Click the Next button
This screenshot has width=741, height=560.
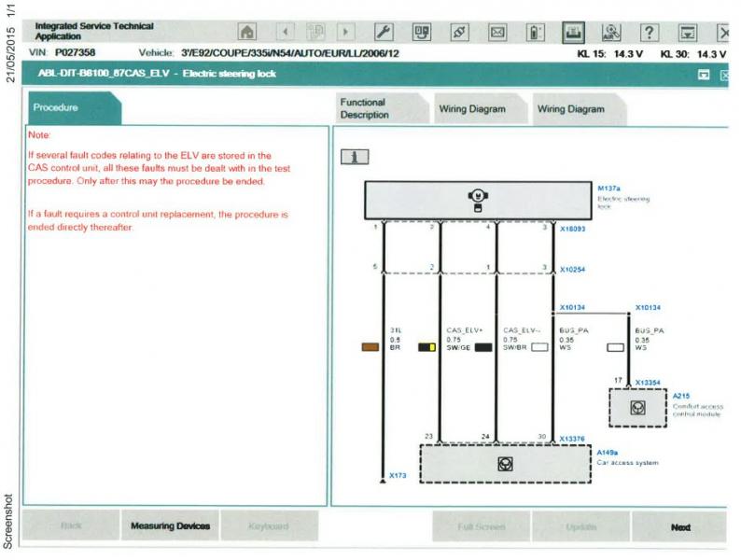tap(680, 527)
